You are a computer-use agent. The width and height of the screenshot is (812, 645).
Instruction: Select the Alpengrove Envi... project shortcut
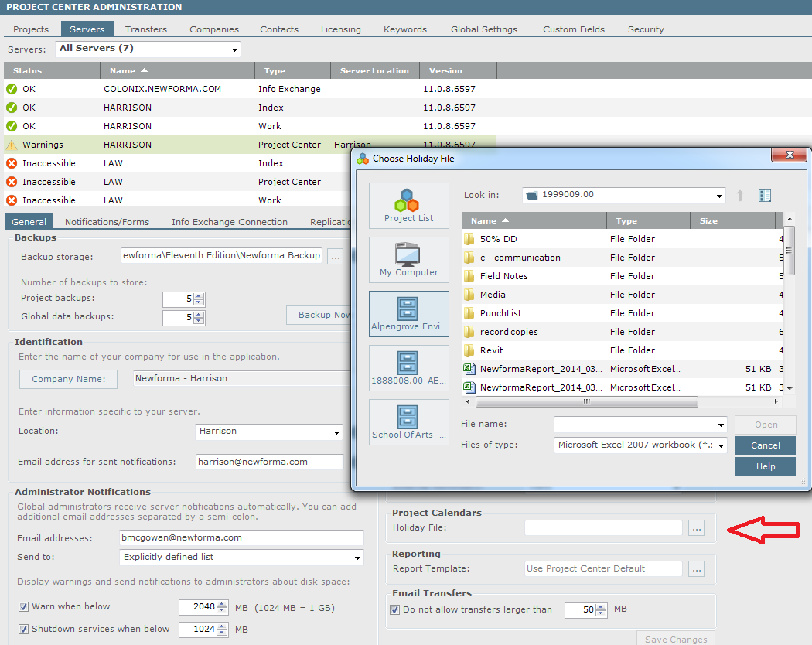[x=408, y=313]
